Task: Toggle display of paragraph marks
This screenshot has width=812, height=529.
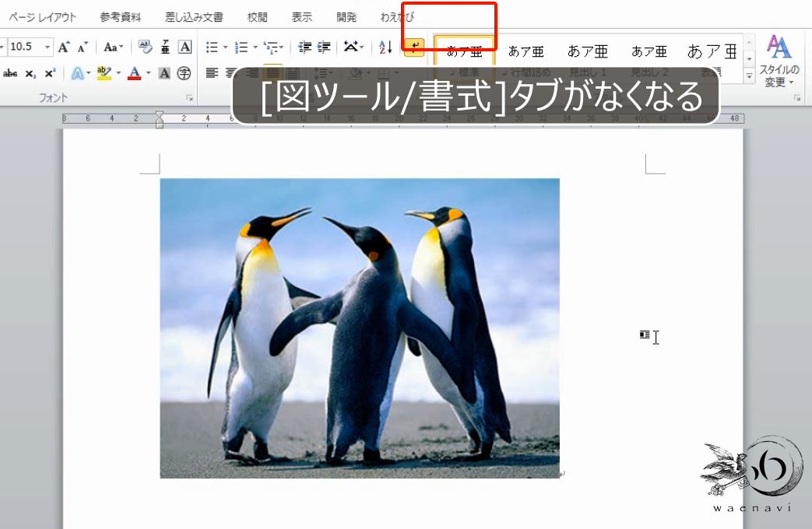Action: point(414,47)
